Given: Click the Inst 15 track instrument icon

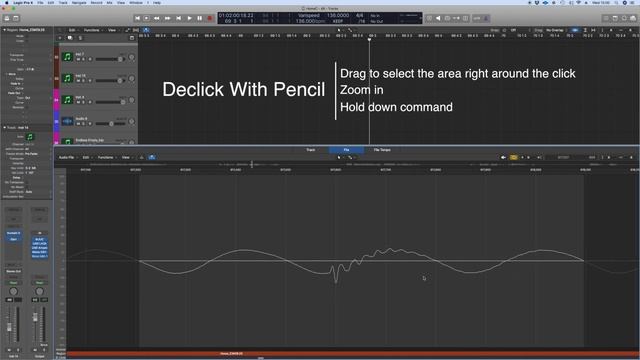Looking at the screenshot, I should (67, 78).
